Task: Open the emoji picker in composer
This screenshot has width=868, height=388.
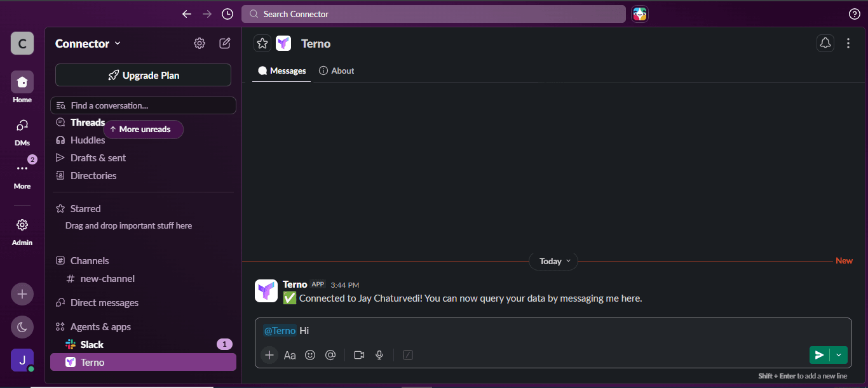Action: click(x=310, y=355)
